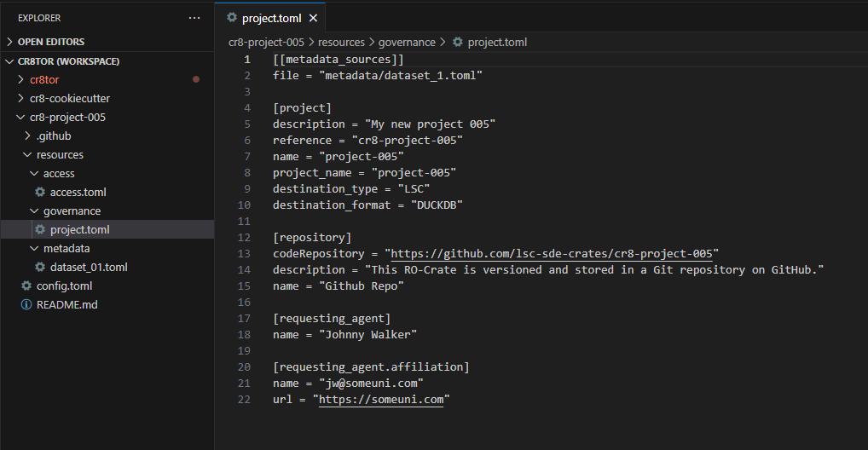Open the GitHub repository URL link
Image resolution: width=868 pixels, height=450 pixels.
pyautogui.click(x=552, y=253)
